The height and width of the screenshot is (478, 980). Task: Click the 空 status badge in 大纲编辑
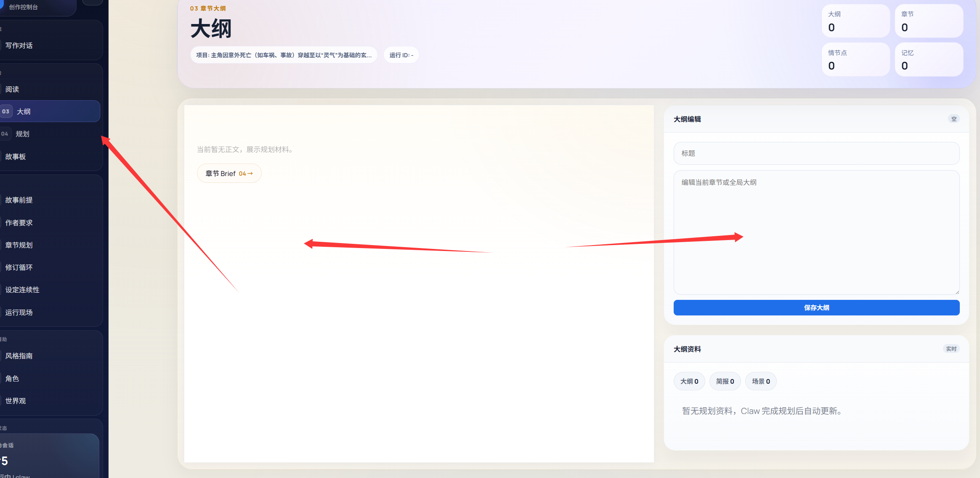[953, 119]
